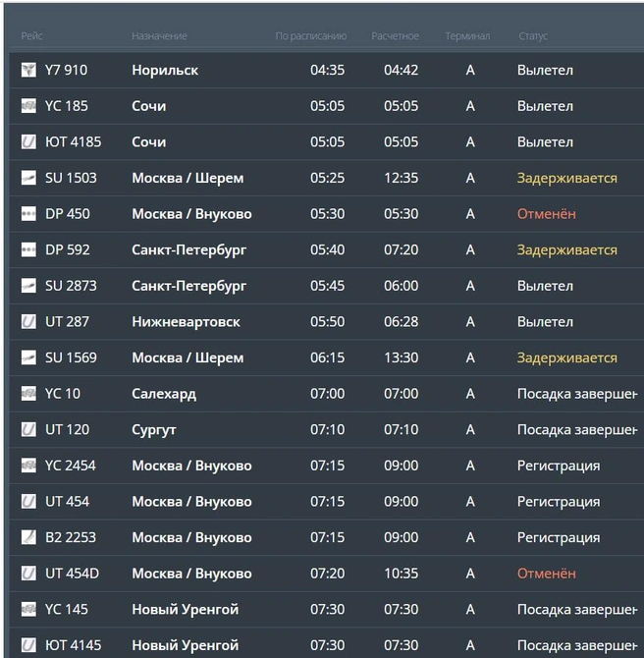Click the Pobeda logo beside DP 450
Viewport: 644px width, 658px height.
28,213
